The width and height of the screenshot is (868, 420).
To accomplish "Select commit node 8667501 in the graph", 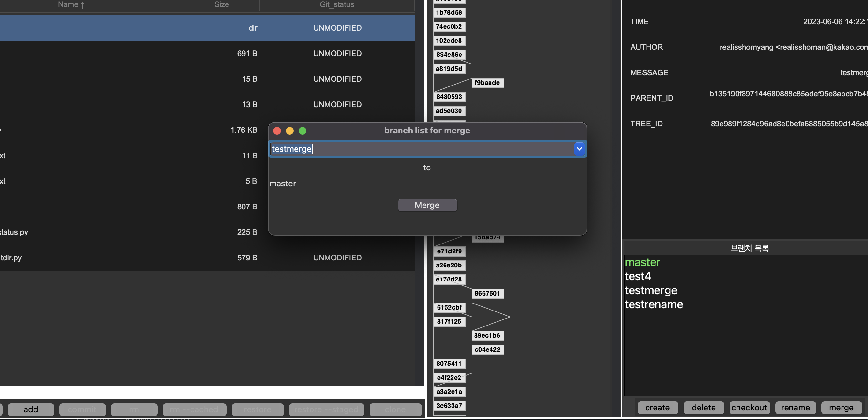I will 487,293.
